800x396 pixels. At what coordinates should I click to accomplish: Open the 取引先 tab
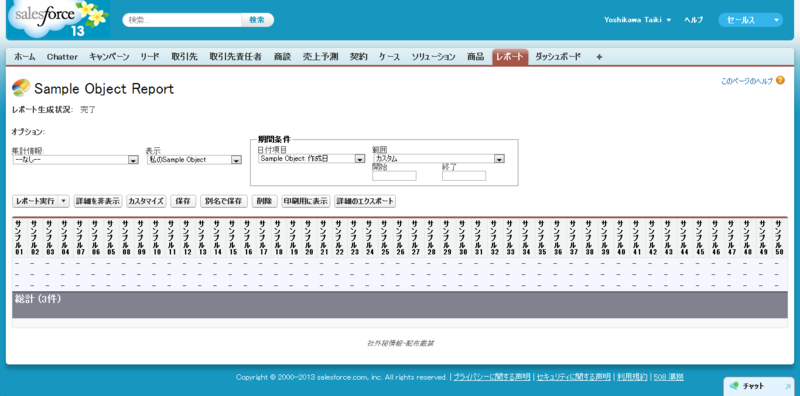pos(184,57)
